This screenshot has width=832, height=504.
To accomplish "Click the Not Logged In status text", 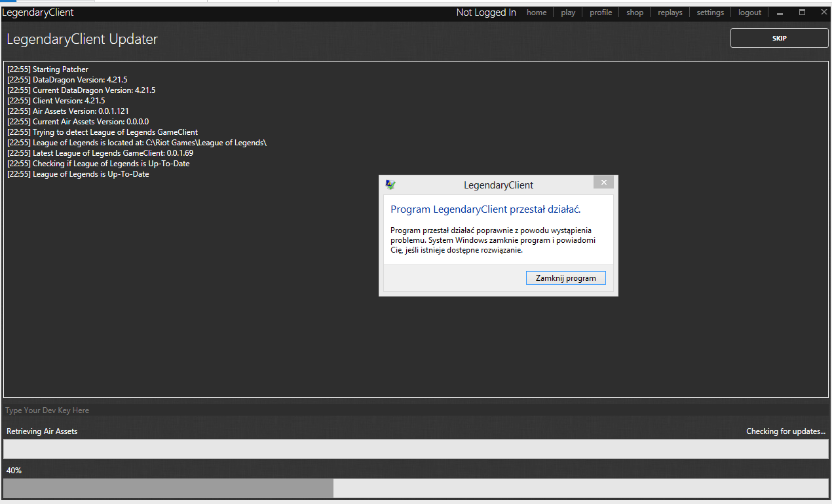I will 486,12.
